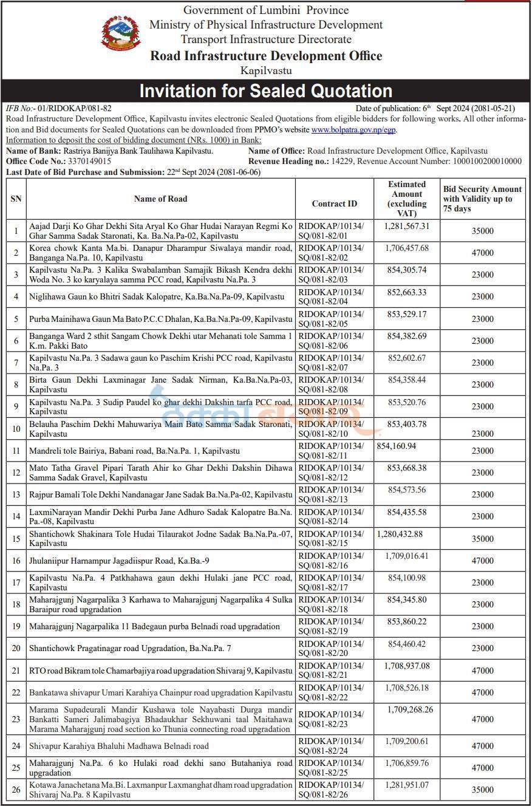Click estimated amount 854,305.74
Screen dimensions: 532x806
tap(407, 270)
